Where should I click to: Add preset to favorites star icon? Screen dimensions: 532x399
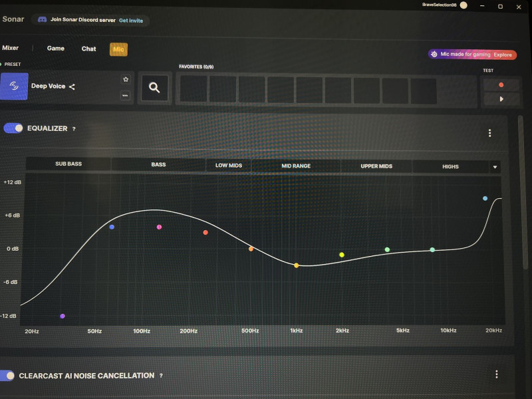click(126, 79)
